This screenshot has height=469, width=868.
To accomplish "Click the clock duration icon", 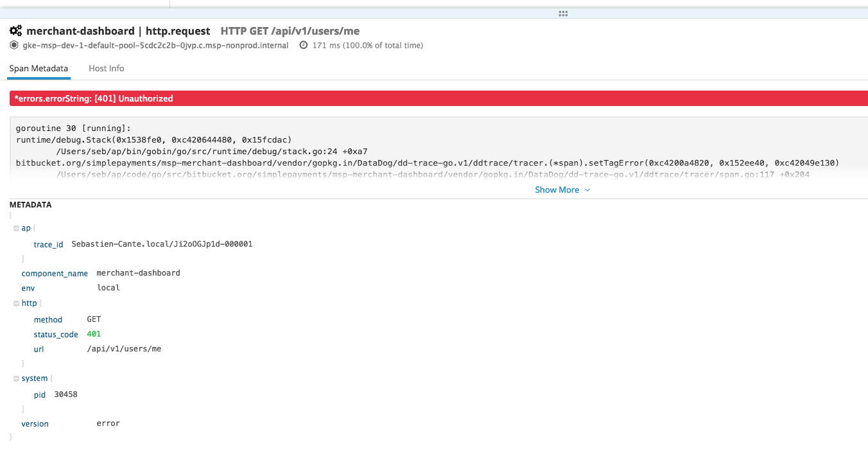I will tap(304, 46).
